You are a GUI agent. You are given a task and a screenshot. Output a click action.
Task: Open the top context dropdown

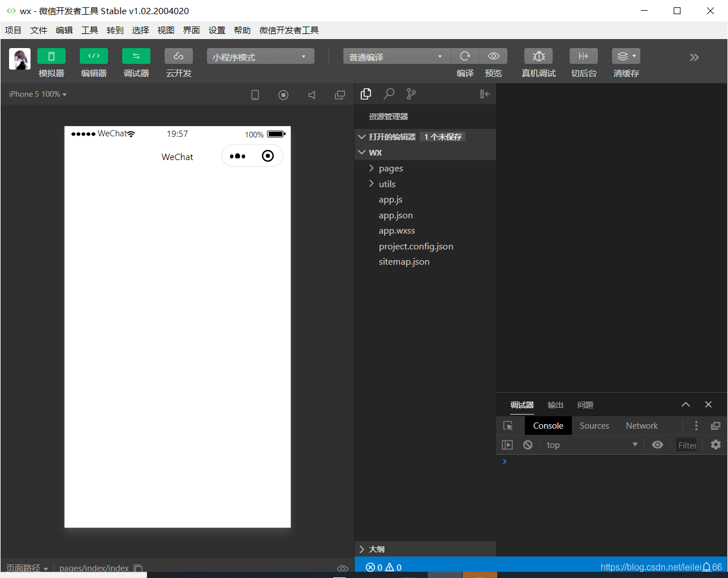pyautogui.click(x=592, y=445)
